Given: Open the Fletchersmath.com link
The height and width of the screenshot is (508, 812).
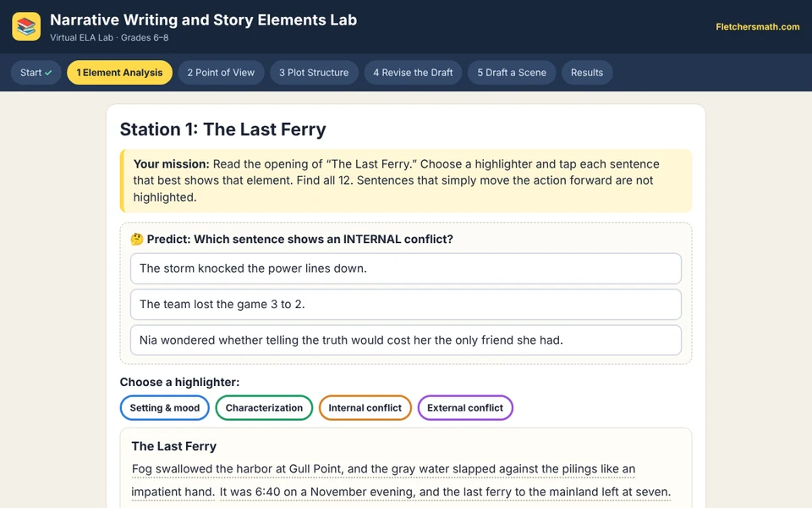Looking at the screenshot, I should tap(757, 27).
